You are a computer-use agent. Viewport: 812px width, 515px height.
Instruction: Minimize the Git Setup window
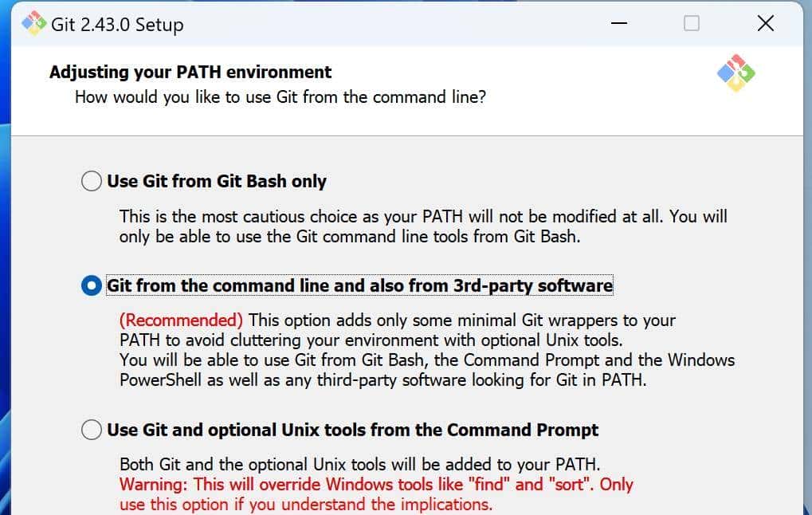[x=619, y=24]
